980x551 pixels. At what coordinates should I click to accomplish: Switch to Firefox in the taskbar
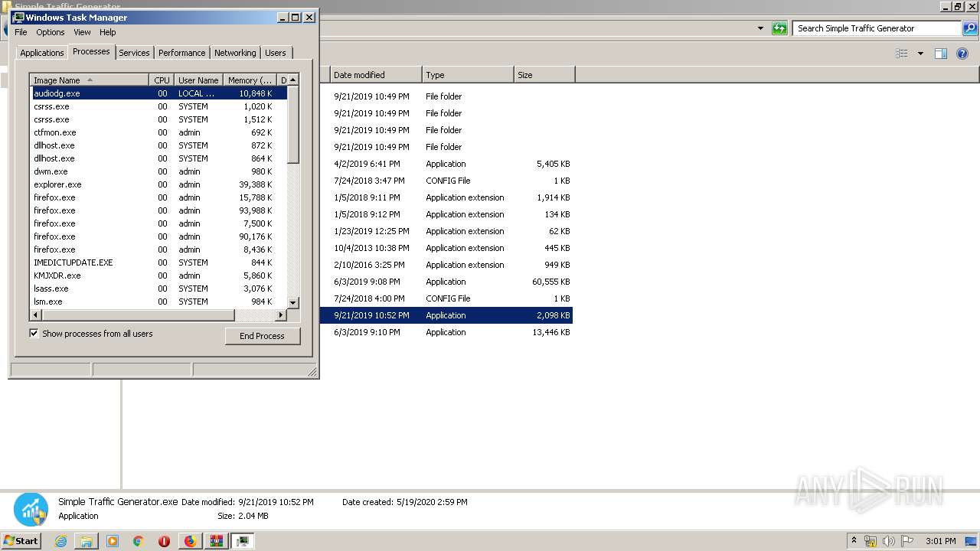point(190,541)
